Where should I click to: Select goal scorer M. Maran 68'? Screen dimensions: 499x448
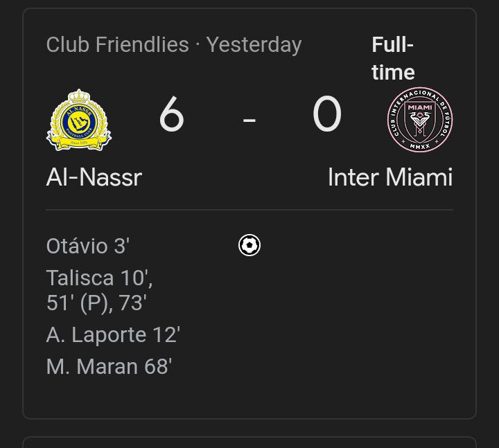(109, 366)
